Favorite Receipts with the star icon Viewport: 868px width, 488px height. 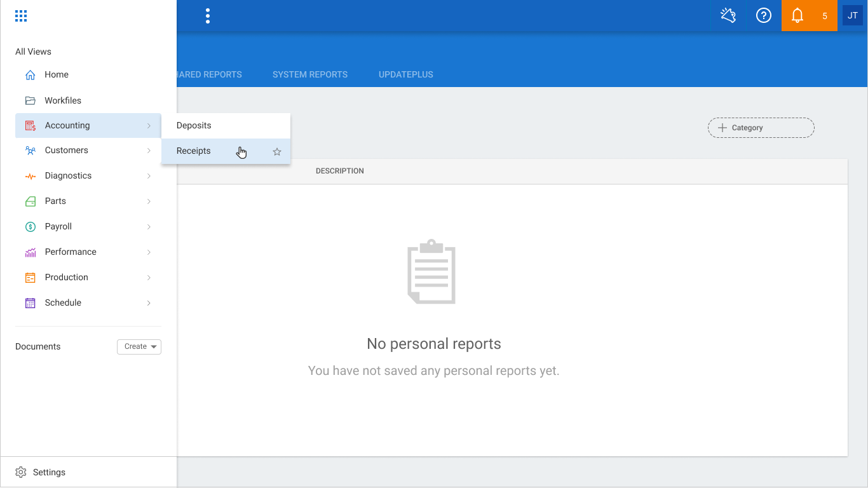[x=277, y=152]
